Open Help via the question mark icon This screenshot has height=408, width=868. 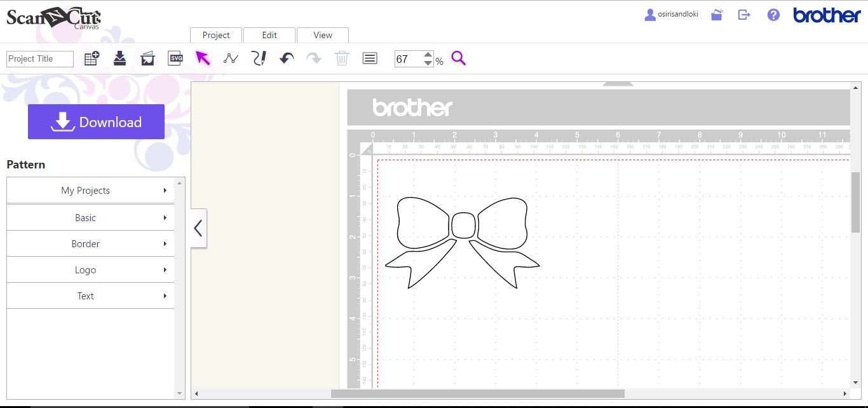pos(773,14)
